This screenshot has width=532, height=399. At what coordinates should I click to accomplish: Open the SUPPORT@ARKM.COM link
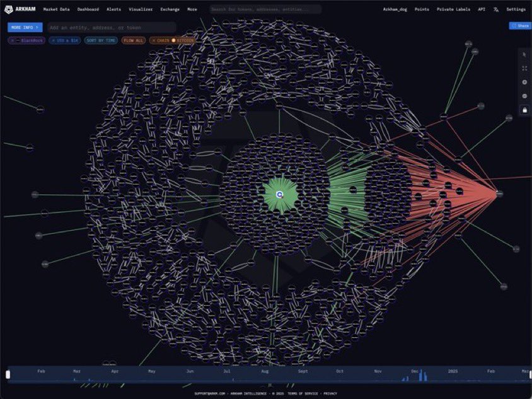(x=210, y=393)
